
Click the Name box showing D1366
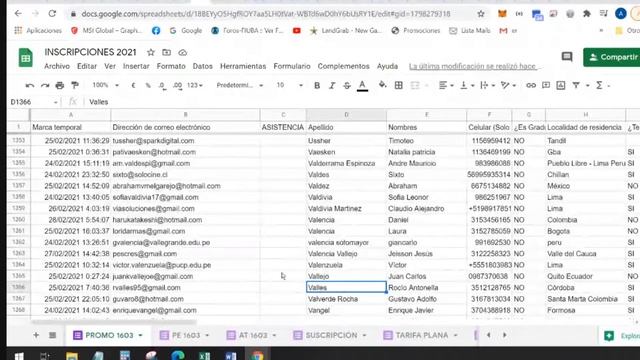[x=33, y=102]
